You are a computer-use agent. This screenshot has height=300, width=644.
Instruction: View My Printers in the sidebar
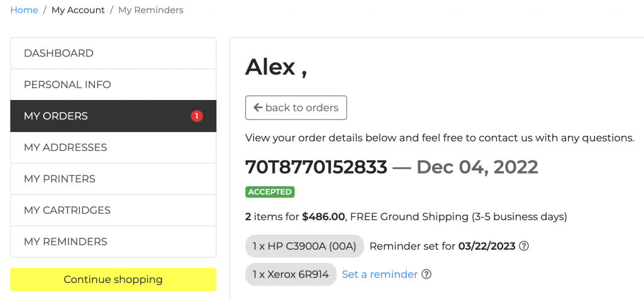click(113, 179)
